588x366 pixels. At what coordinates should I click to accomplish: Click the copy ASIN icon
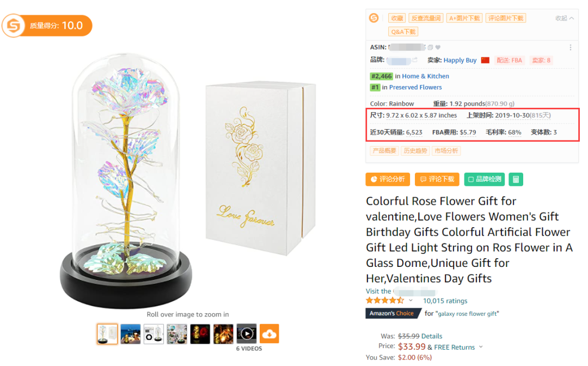pos(431,47)
